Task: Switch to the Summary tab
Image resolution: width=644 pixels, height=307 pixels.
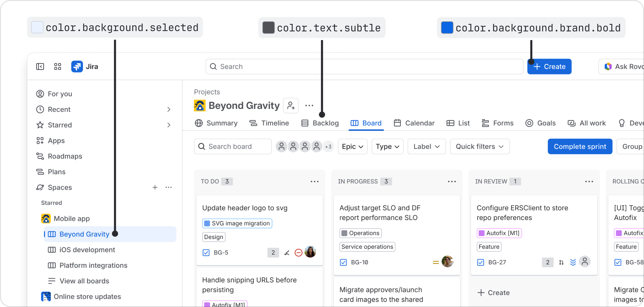Action: (216, 123)
